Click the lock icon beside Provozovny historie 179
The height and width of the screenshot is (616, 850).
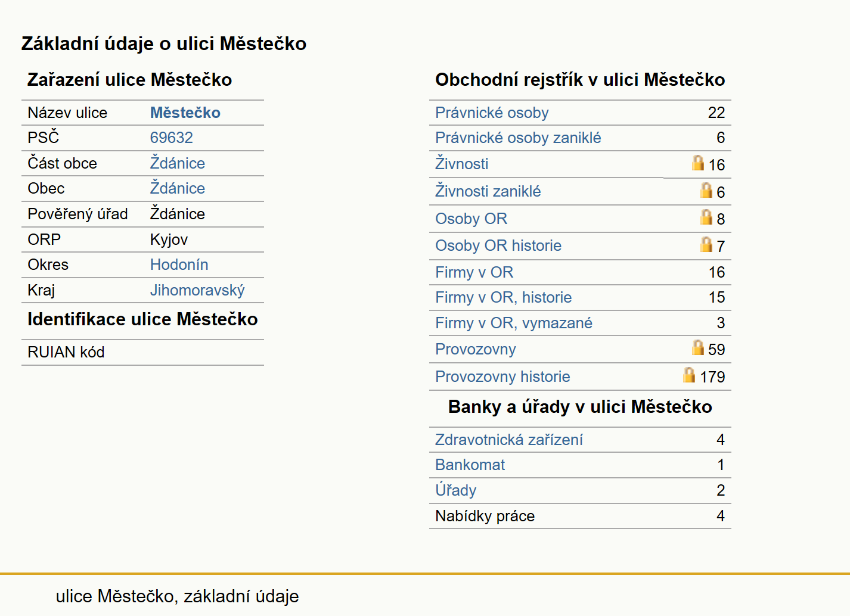click(x=689, y=375)
